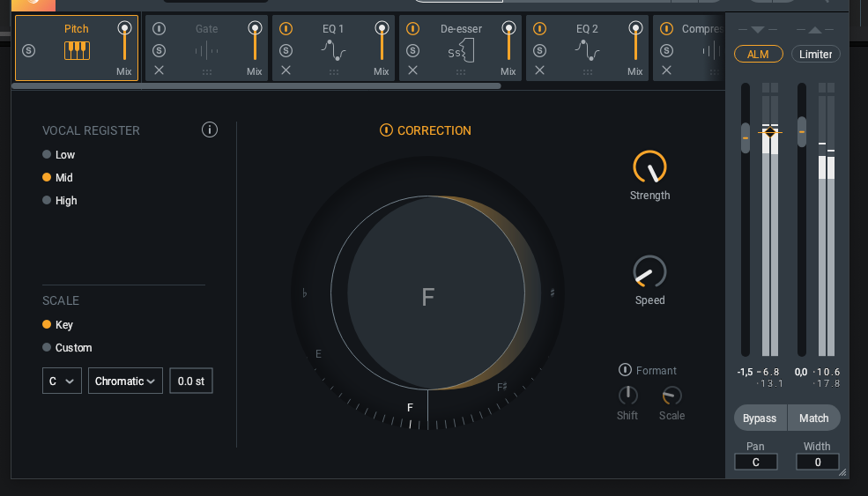The height and width of the screenshot is (496, 868).
Task: Solo the De-esser module
Action: pos(412,51)
